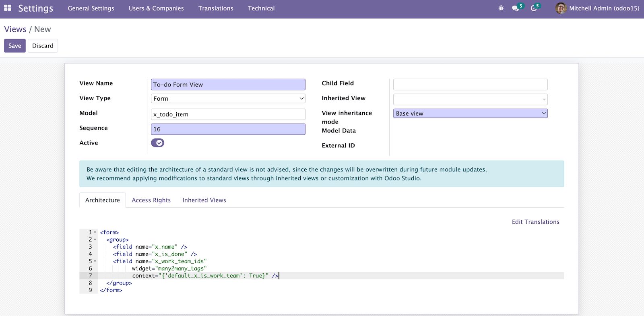Open the Translations menu
Viewport: 644px width, 316px height.
216,8
